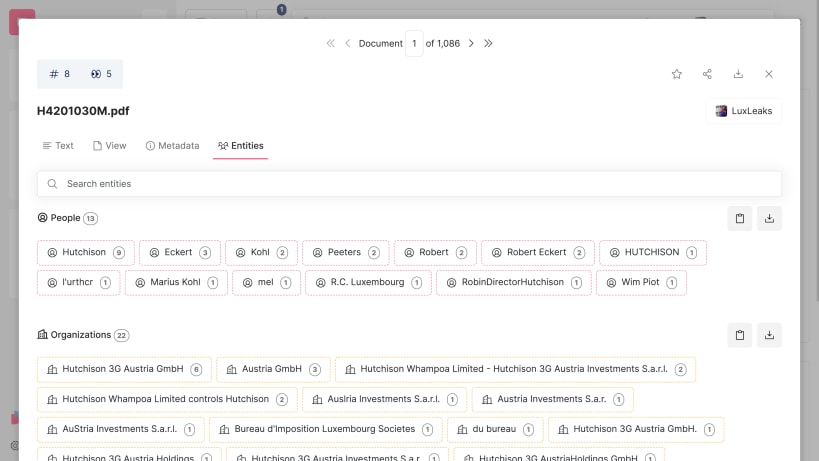Download the People entities list
The height and width of the screenshot is (461, 819).
[x=769, y=218]
